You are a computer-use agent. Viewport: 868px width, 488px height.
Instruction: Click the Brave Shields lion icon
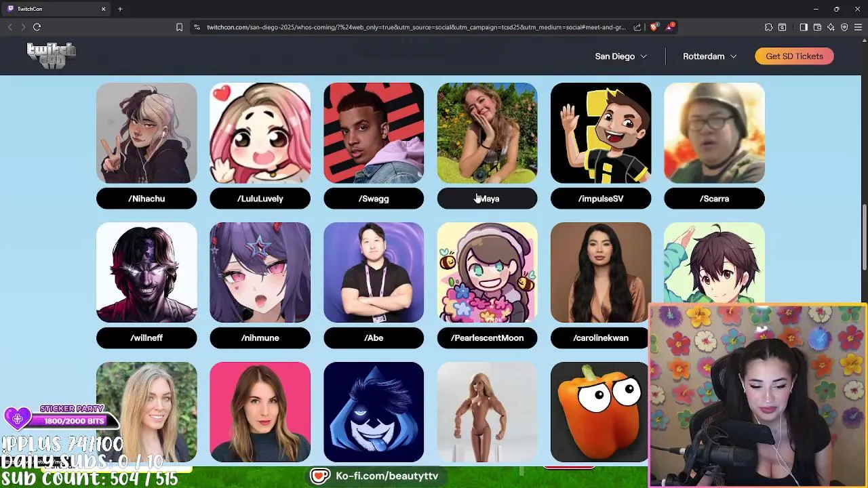coord(654,27)
